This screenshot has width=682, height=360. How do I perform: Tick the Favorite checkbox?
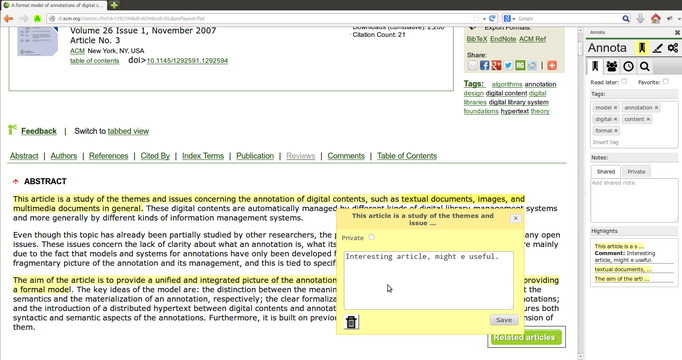point(665,81)
